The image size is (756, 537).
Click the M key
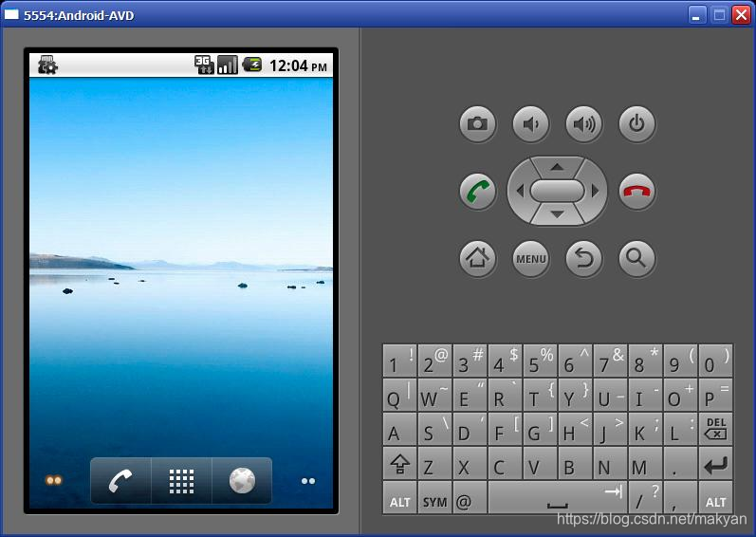pyautogui.click(x=645, y=463)
